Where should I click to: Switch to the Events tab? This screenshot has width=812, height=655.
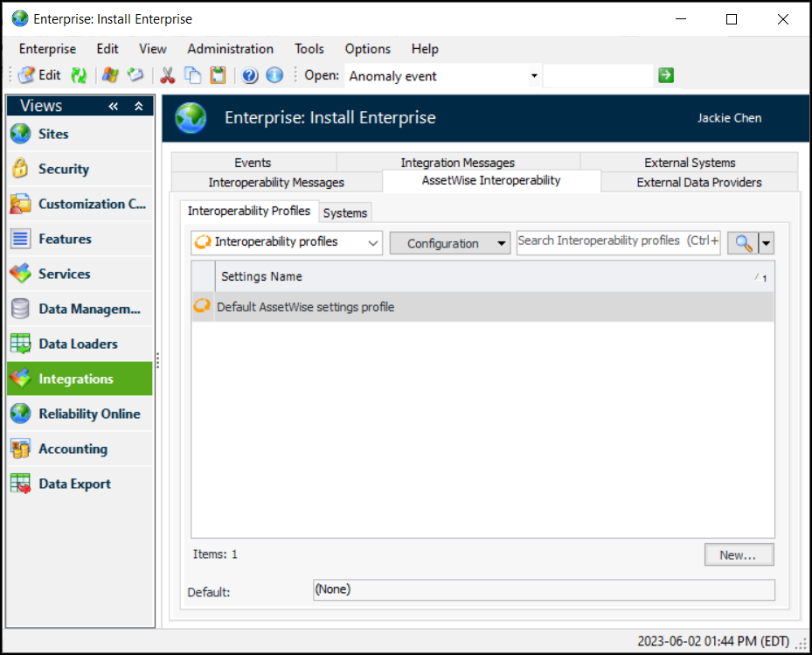pyautogui.click(x=253, y=162)
